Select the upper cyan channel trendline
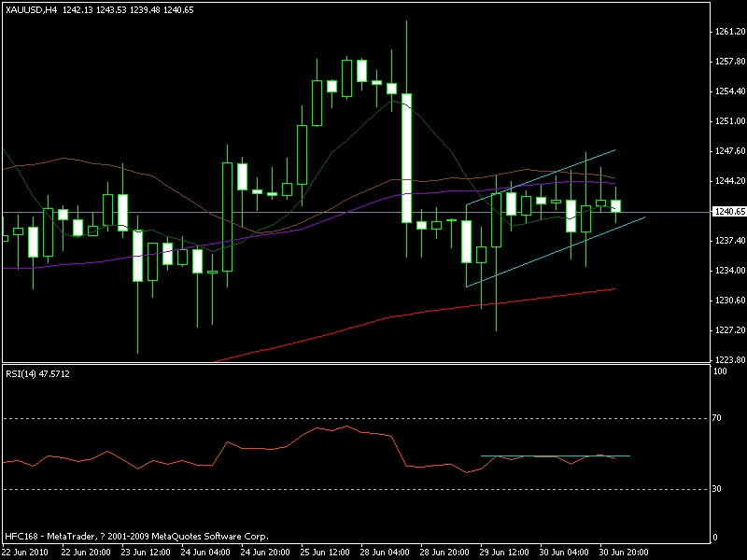747x560 pixels. click(x=541, y=177)
